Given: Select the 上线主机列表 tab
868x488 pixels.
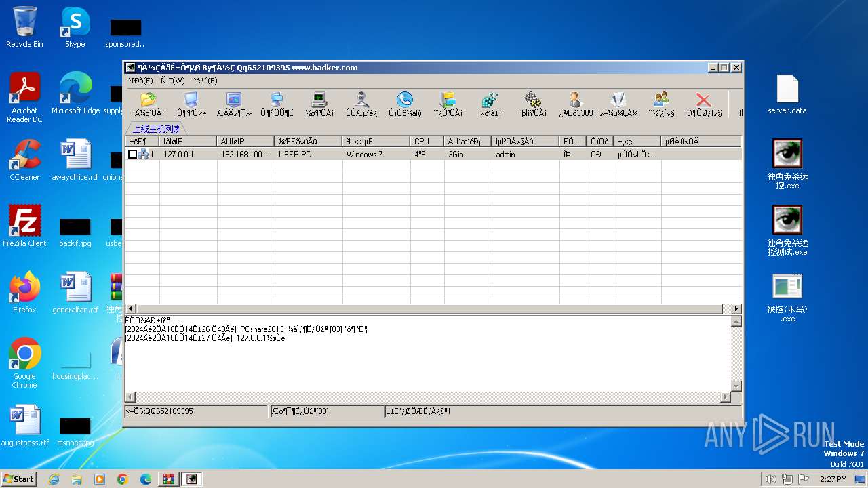Looking at the screenshot, I should tap(156, 129).
